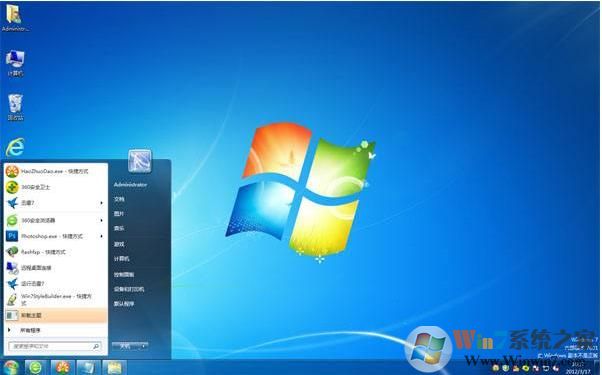Open 音乐 (Music) in Start menu
The image size is (602, 375).
tap(119, 228)
